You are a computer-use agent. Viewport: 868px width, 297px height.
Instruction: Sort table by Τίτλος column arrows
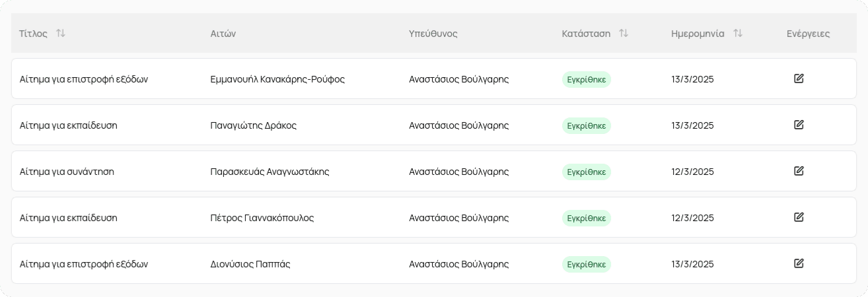[61, 33]
